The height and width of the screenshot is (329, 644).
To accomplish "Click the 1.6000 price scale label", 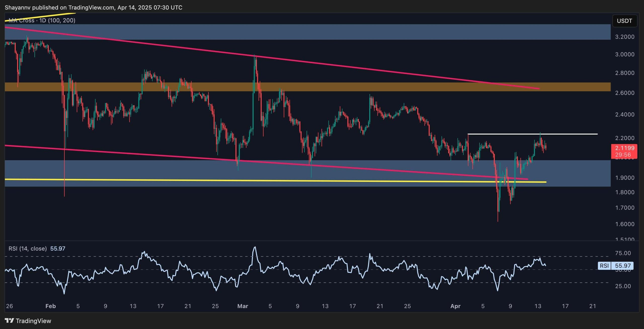I will pyautogui.click(x=624, y=224).
